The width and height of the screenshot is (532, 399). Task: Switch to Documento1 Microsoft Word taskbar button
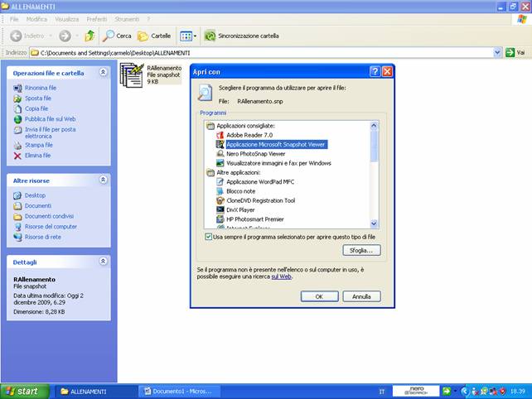click(x=179, y=392)
